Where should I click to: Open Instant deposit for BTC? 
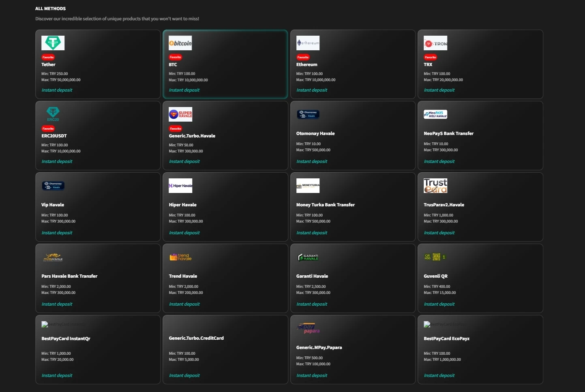(184, 90)
